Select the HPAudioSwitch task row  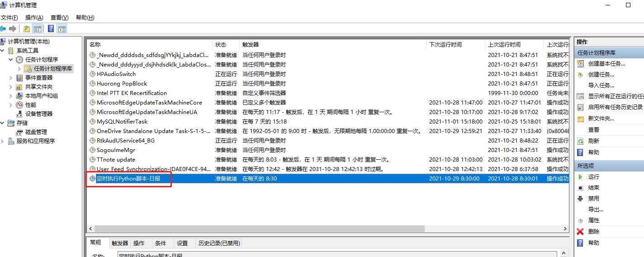tap(328, 74)
